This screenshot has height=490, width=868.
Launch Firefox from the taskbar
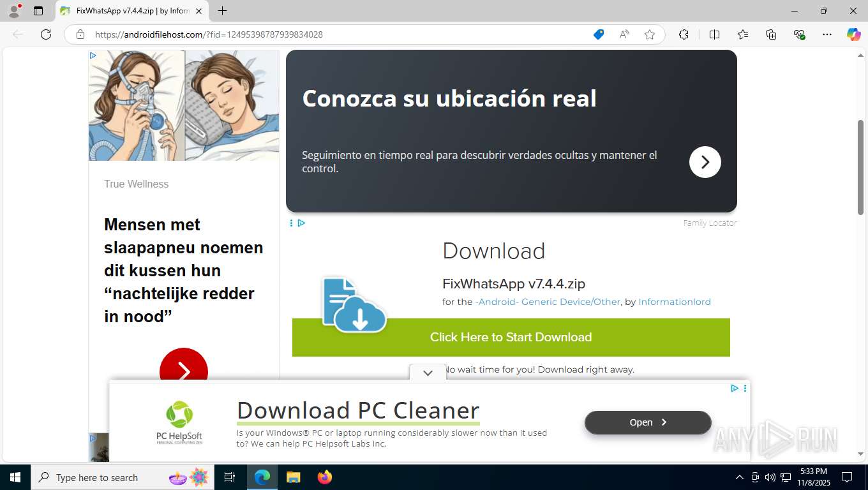coord(324,477)
